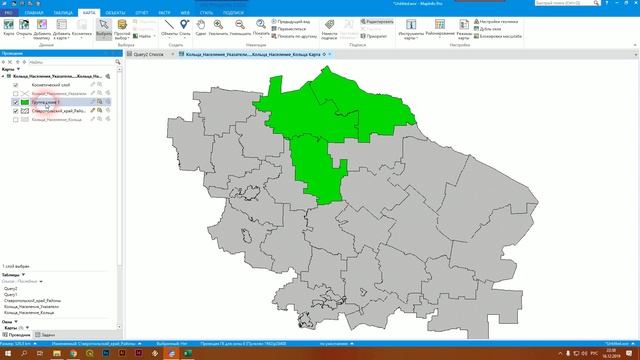Switch to the Проводник bottom tab
Screen dimensions: 640x360
point(16,335)
